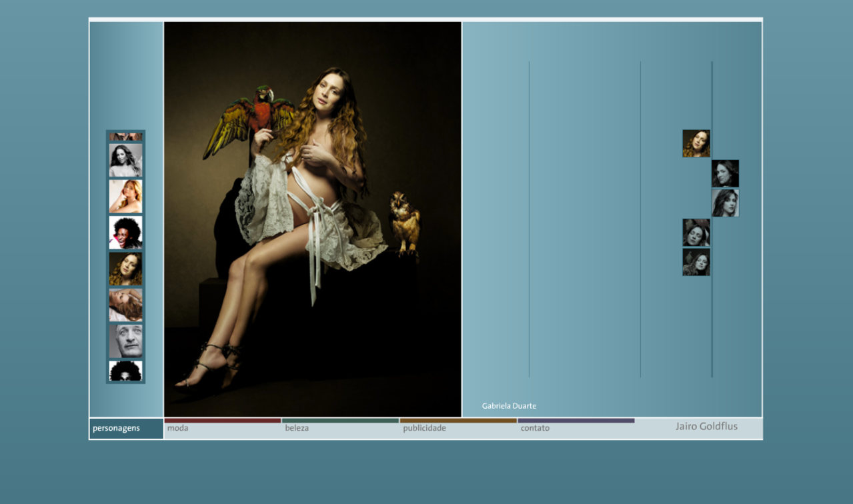Click the main Gabriela Duarte photograph

(313, 219)
